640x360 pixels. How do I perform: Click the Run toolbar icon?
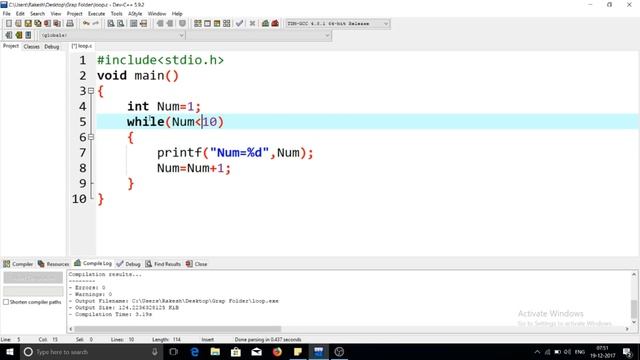[207, 24]
